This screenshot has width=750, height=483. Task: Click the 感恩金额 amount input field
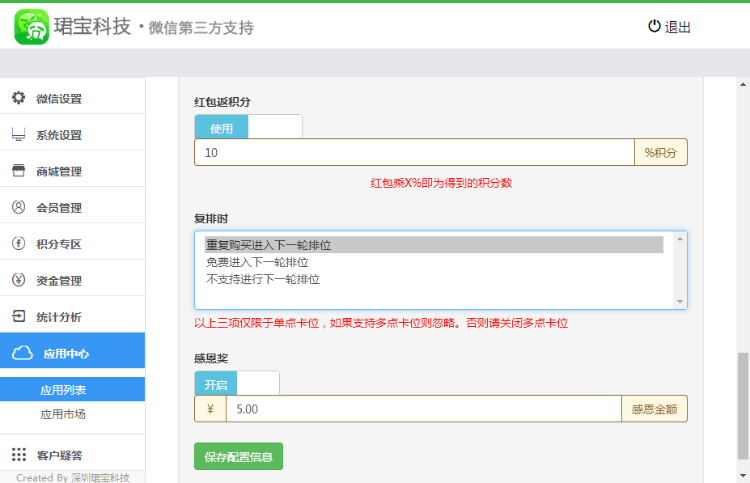424,409
